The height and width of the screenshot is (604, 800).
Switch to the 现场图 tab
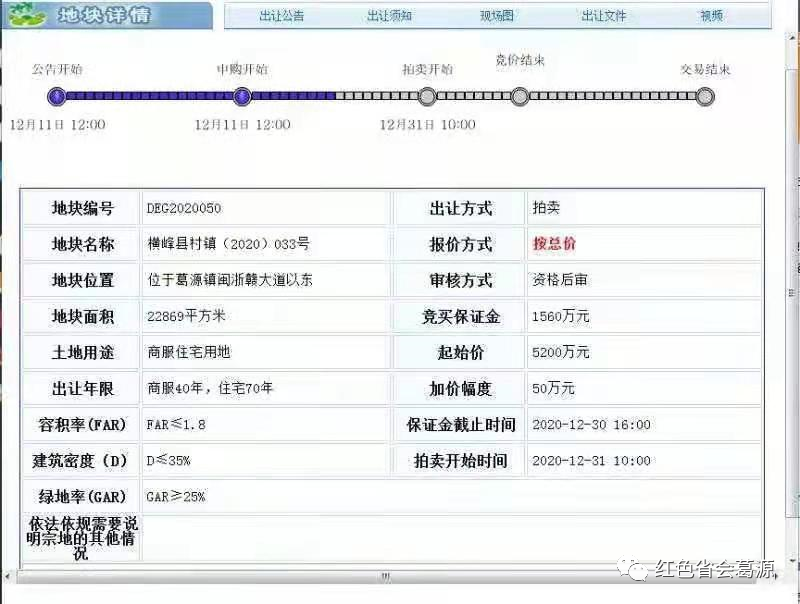pyautogui.click(x=496, y=16)
